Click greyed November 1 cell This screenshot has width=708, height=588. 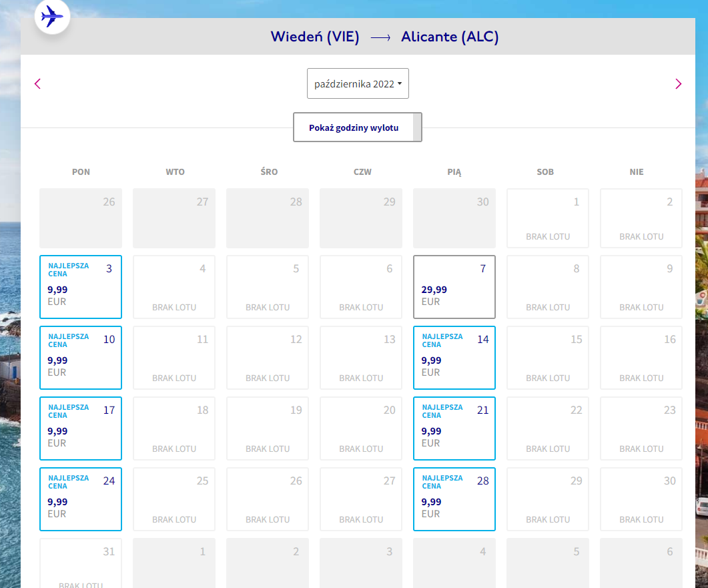tap(174, 563)
